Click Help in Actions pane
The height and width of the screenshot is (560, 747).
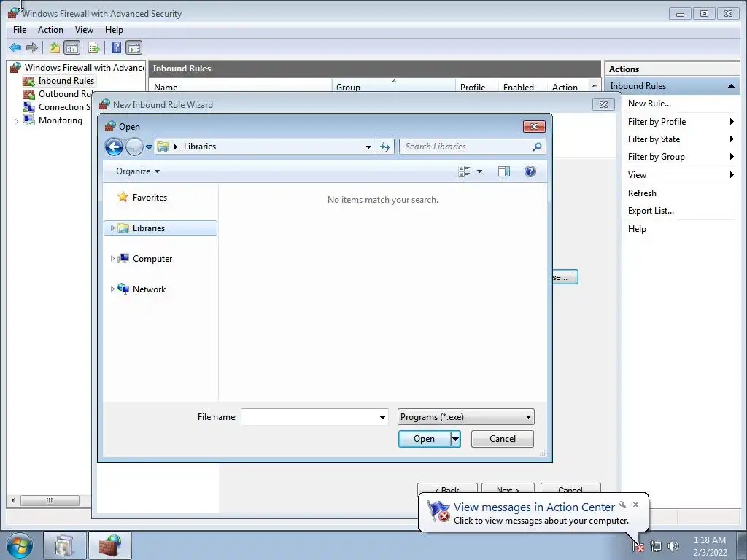pyautogui.click(x=637, y=228)
